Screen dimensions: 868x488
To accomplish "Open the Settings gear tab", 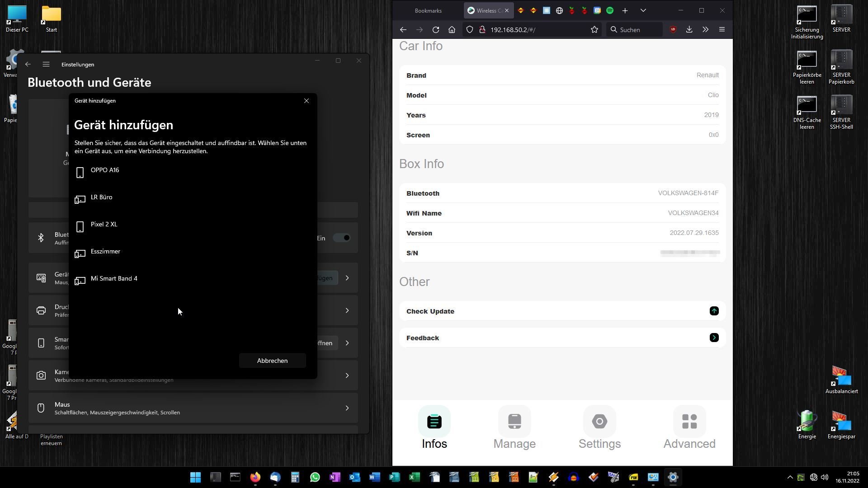I will tap(599, 422).
